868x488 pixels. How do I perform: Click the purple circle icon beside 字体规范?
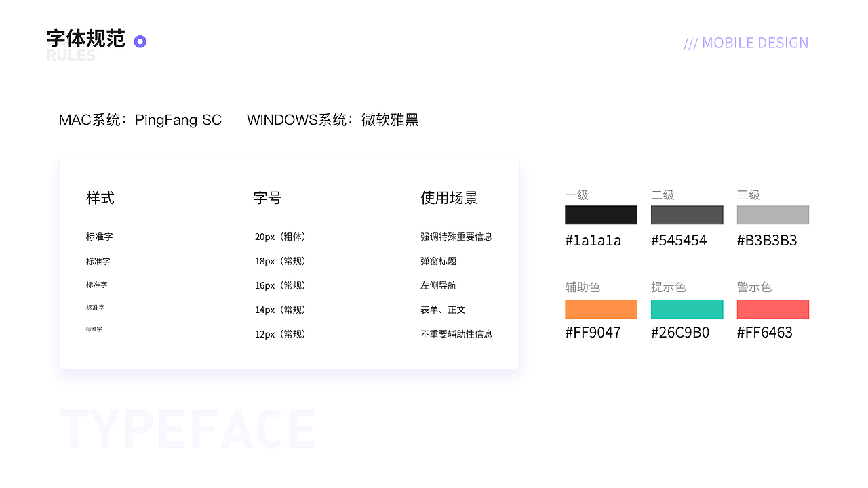coord(140,41)
